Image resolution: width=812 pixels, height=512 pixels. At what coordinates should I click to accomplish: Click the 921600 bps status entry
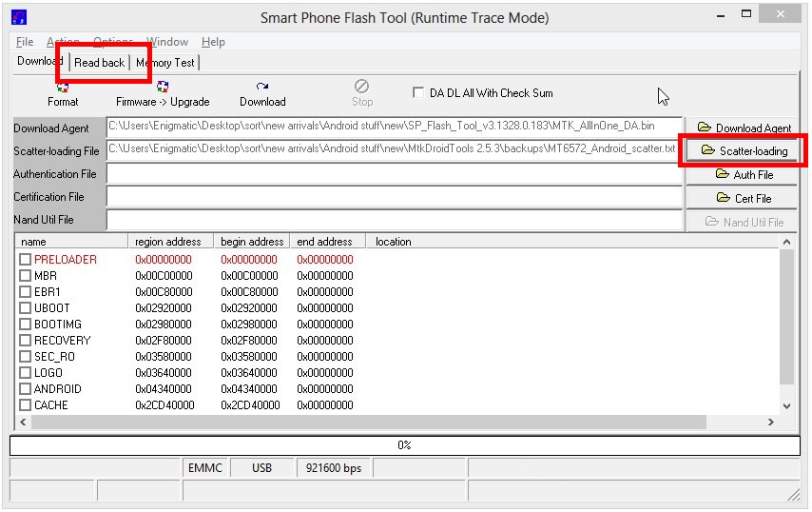coord(334,468)
